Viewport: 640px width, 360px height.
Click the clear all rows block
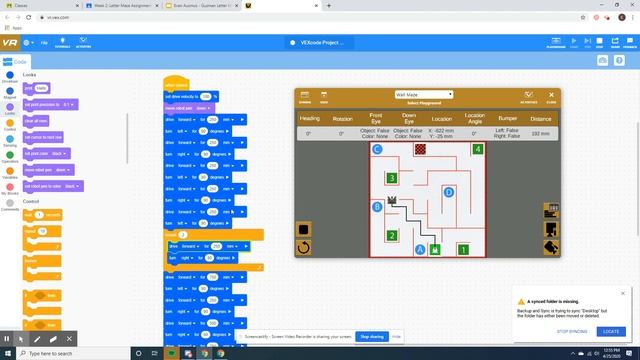tap(36, 121)
